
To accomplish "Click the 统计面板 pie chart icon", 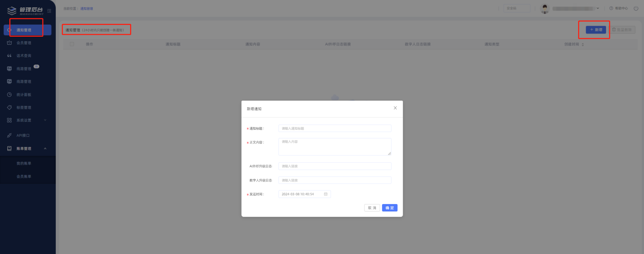I will click(x=10, y=95).
